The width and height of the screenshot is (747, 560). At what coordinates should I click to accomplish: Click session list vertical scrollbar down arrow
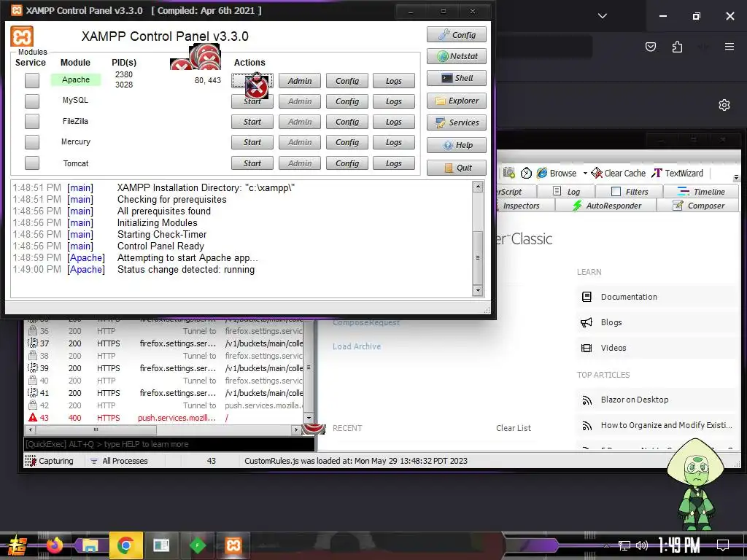tap(309, 418)
